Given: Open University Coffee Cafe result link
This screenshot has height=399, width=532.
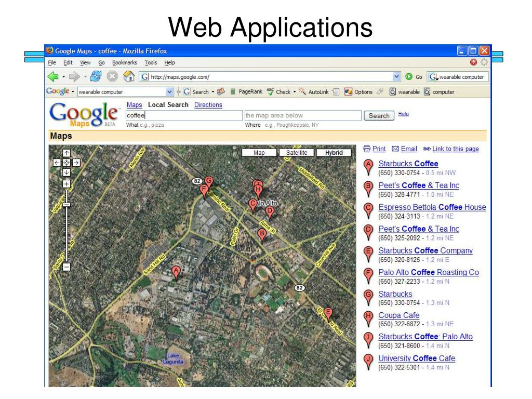Looking at the screenshot, I should tap(417, 358).
